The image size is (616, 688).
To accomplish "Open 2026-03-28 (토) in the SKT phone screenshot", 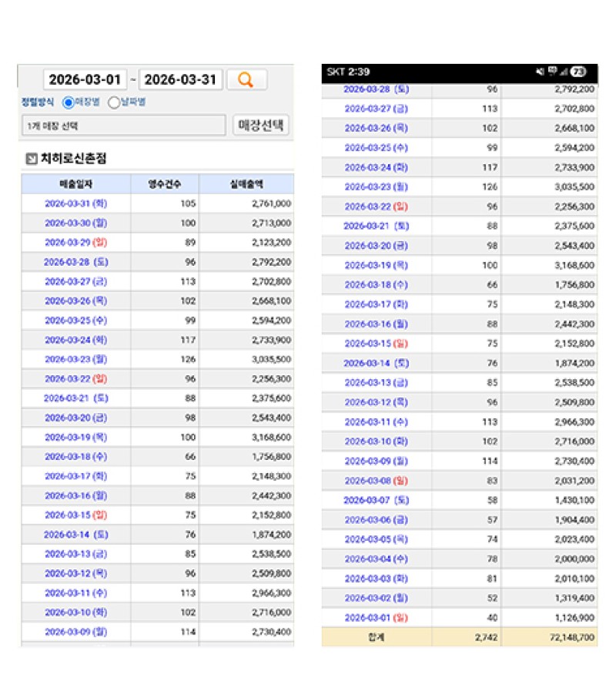I will click(377, 89).
